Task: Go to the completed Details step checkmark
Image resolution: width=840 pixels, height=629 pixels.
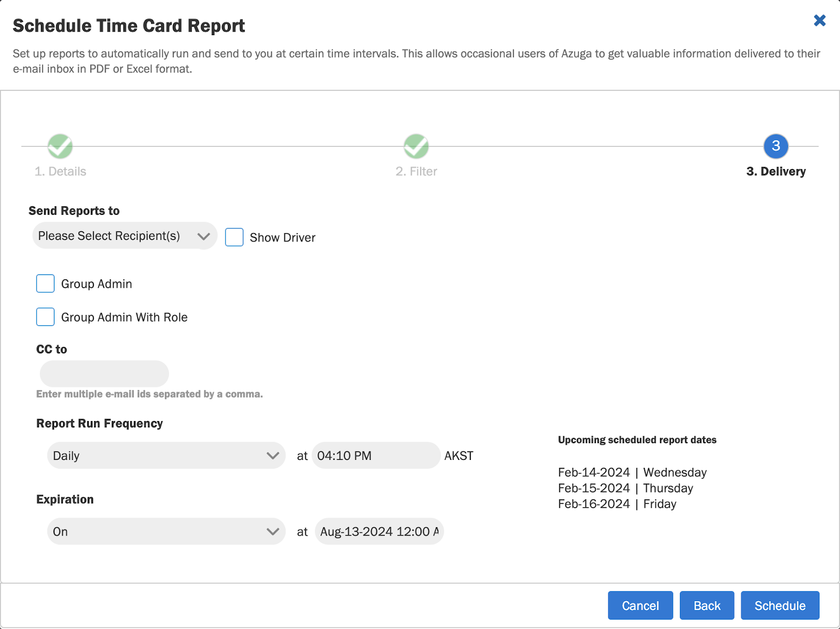Action: click(60, 146)
